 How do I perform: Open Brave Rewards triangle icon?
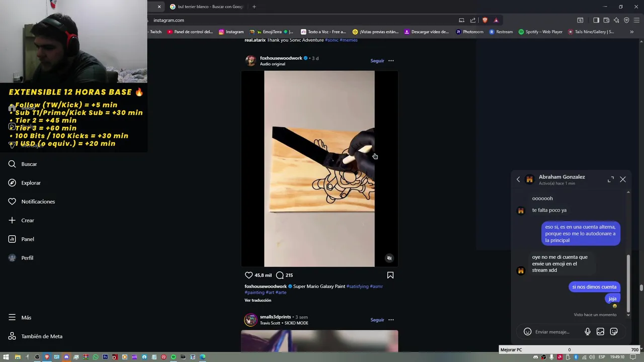(496, 20)
